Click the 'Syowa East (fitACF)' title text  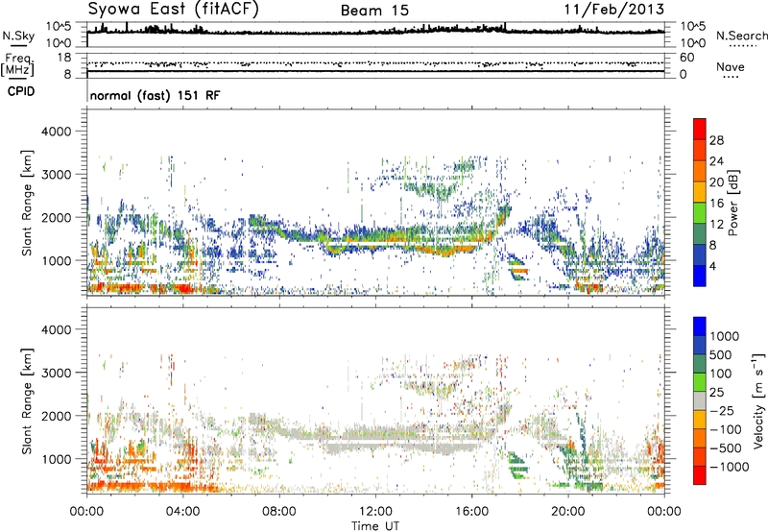174,9
